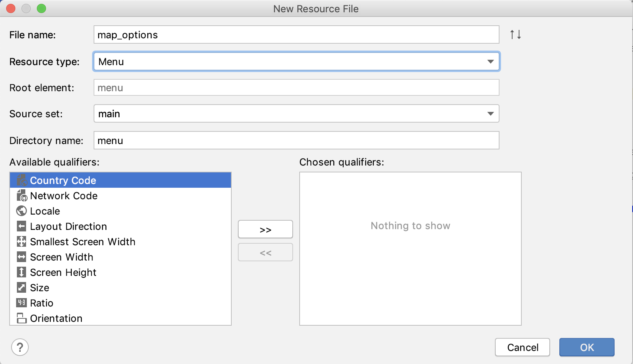Select the Screen Width icon
Viewport: 633px width, 364px height.
pyautogui.click(x=21, y=257)
